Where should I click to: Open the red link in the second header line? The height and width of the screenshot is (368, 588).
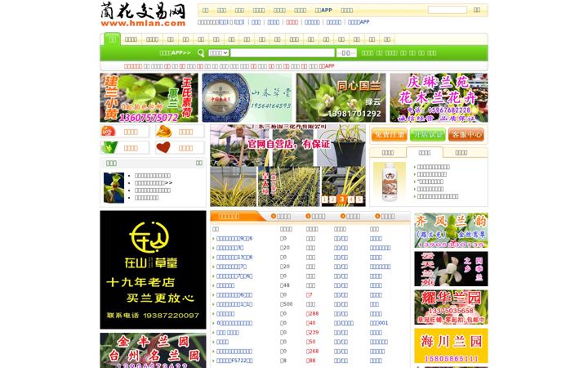[292, 22]
